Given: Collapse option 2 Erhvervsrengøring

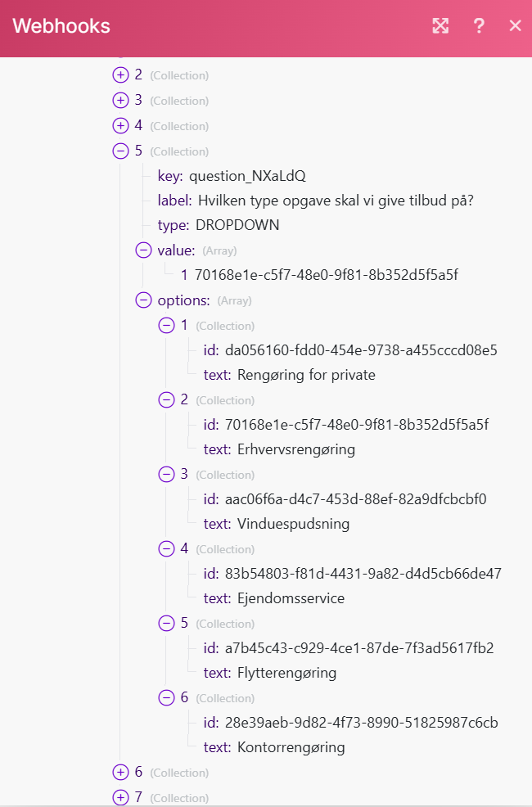Looking at the screenshot, I should [x=166, y=400].
